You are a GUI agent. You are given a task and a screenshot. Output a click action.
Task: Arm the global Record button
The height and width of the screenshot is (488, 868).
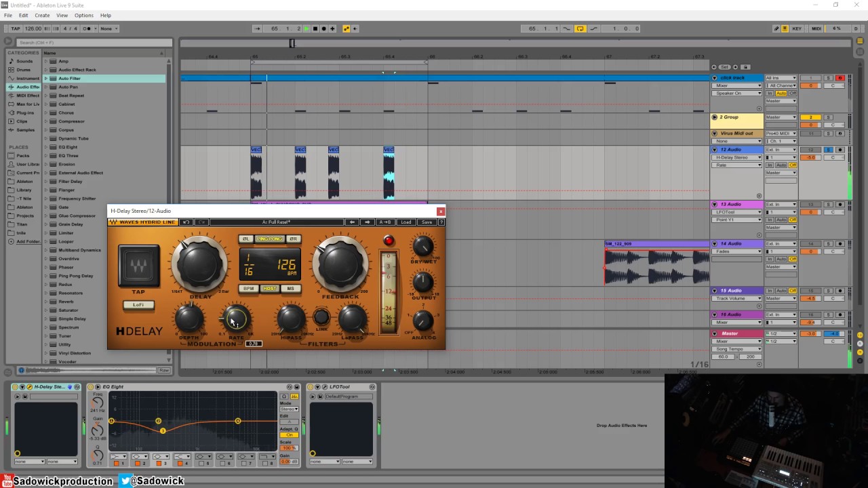click(323, 28)
